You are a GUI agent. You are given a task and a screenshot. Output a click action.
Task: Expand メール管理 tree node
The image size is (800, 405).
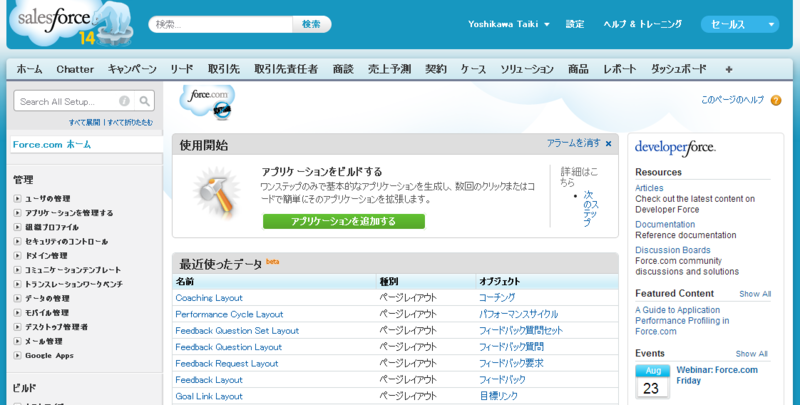tap(17, 341)
